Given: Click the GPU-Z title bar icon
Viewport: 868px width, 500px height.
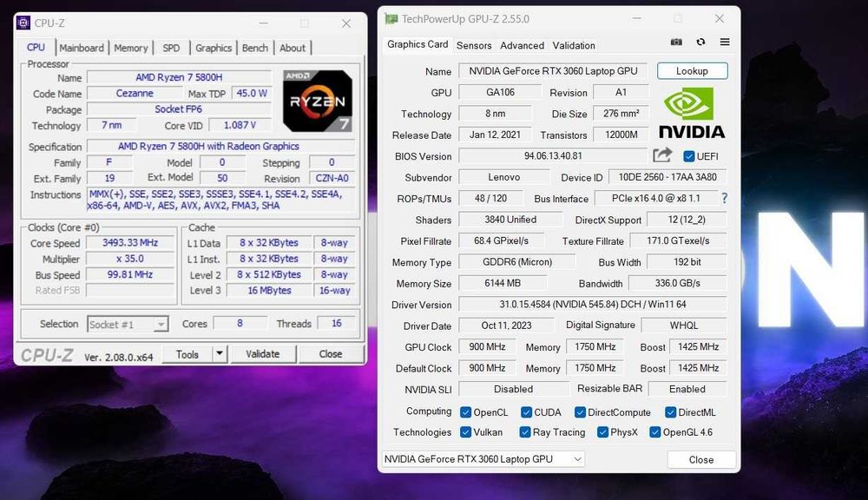Looking at the screenshot, I should [391, 19].
